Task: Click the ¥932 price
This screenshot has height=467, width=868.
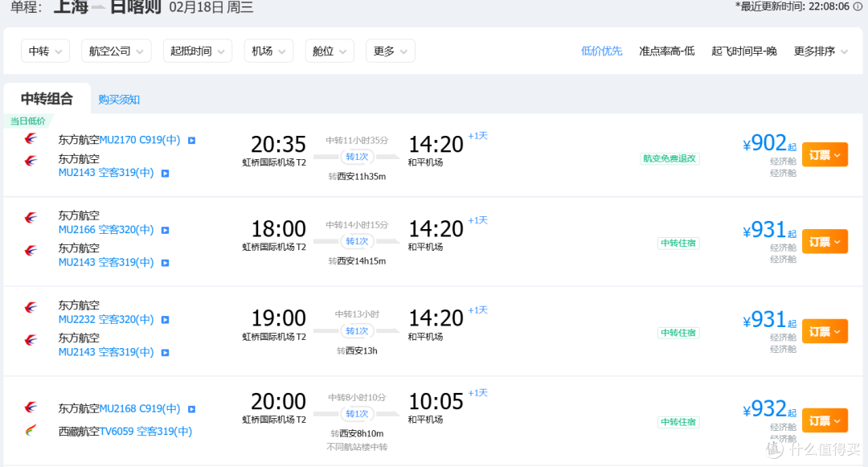Action: [x=764, y=409]
